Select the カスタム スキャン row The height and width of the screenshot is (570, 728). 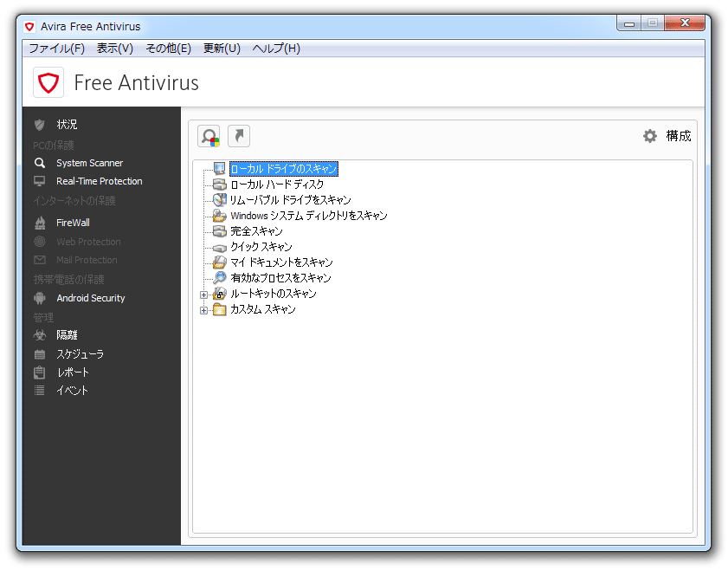pos(263,309)
